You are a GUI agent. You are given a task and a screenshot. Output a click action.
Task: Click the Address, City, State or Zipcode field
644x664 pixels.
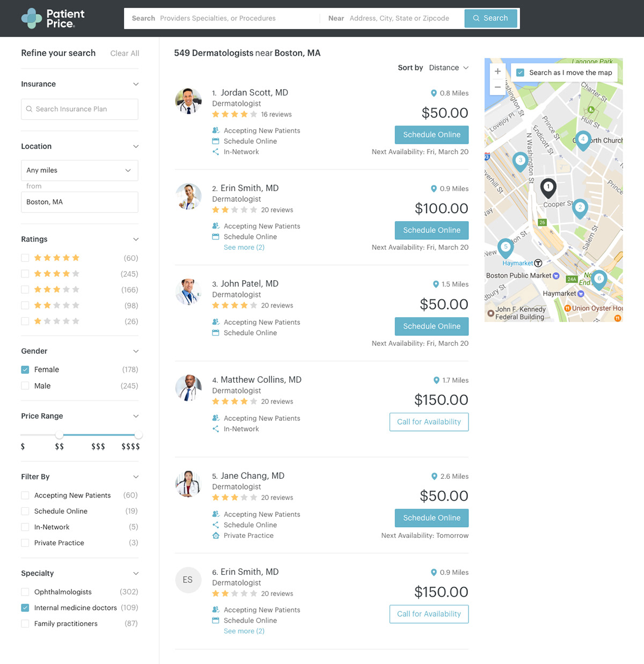[x=392, y=18]
